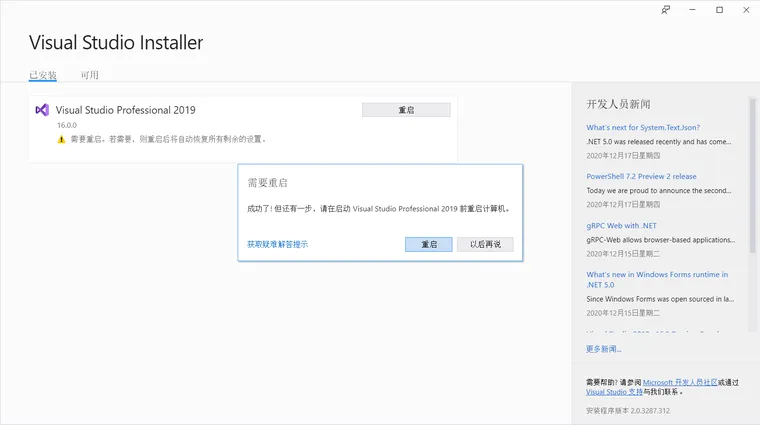The image size is (760, 425).
Task: Open What's next for System.Text.Json article
Action: [643, 127]
